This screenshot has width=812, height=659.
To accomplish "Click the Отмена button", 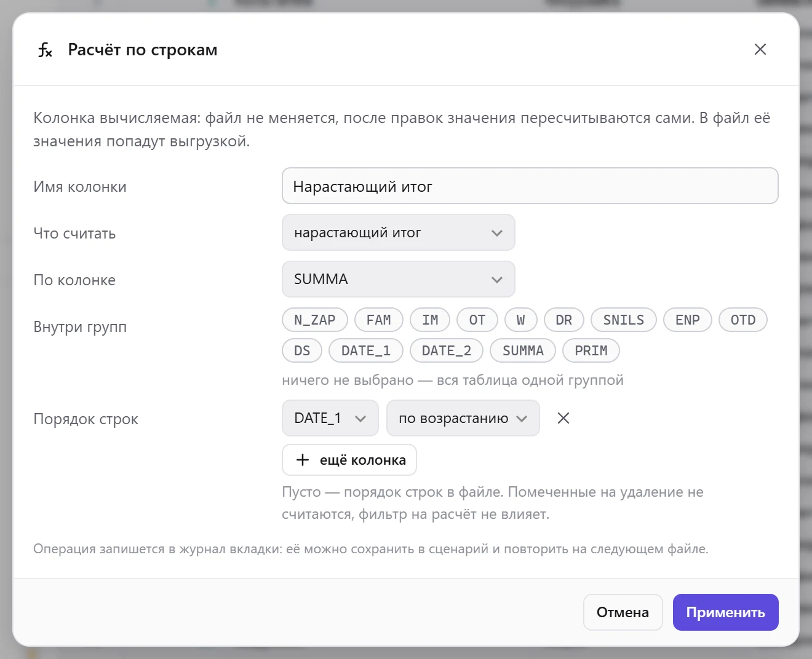I will pyautogui.click(x=623, y=612).
